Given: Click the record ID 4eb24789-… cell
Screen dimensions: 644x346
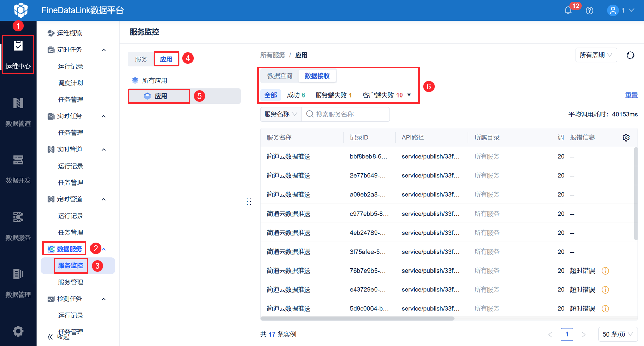Looking at the screenshot, I should click(367, 233).
